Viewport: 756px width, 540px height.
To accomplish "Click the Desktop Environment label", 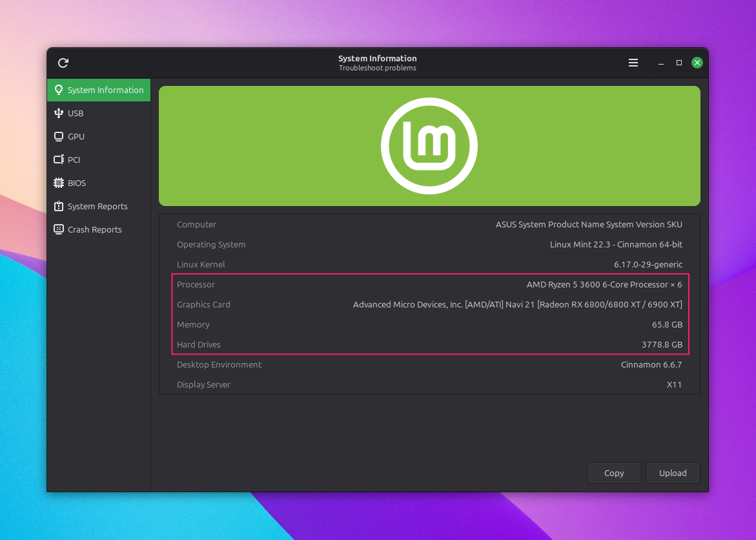I will coord(219,365).
